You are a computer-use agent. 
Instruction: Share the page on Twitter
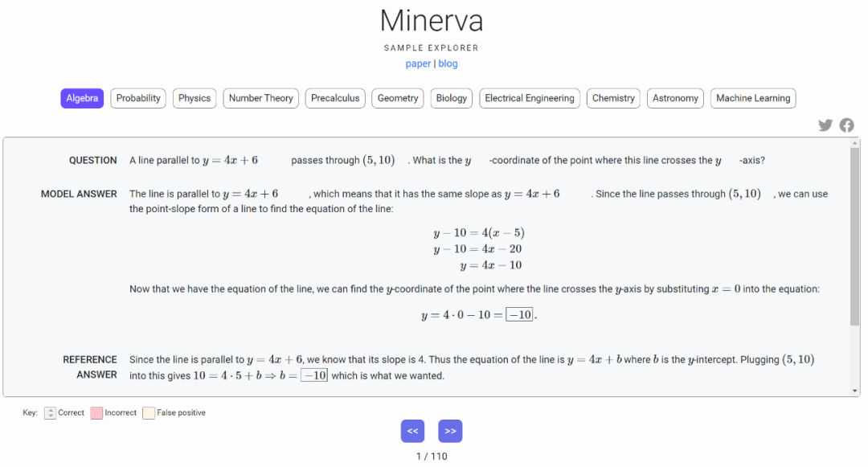[825, 125]
